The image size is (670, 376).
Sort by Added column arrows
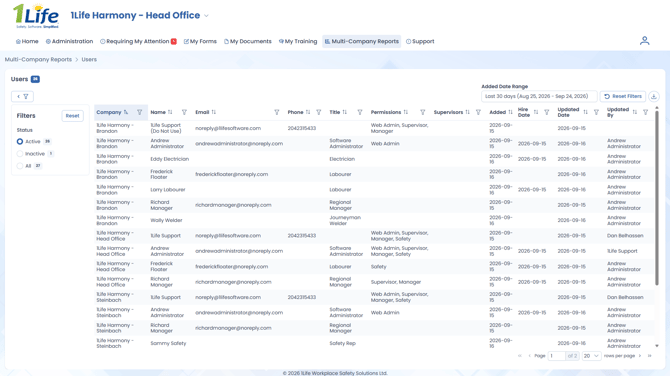(510, 112)
